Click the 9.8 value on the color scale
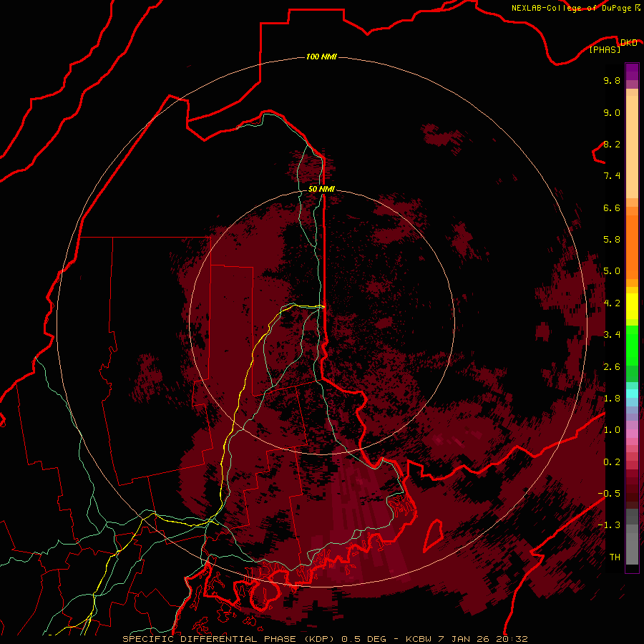644x644 pixels. click(x=612, y=80)
